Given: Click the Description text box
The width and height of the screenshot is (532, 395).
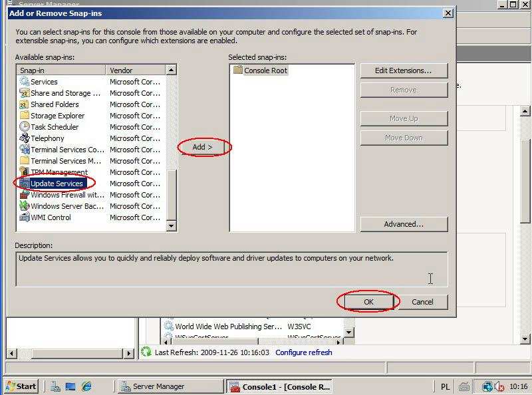Looking at the screenshot, I should point(231,269).
